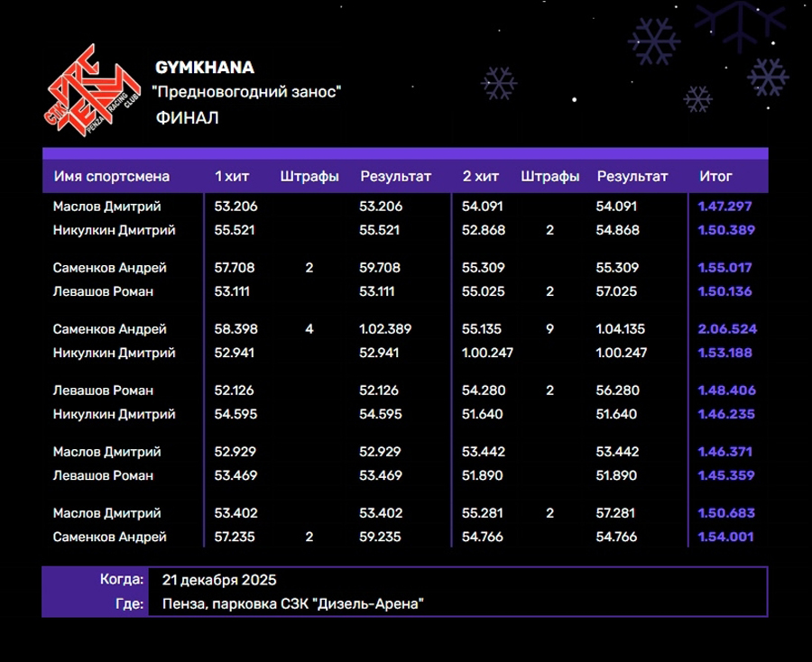Click the "Когда:" label
The height and width of the screenshot is (662, 812).
(122, 579)
